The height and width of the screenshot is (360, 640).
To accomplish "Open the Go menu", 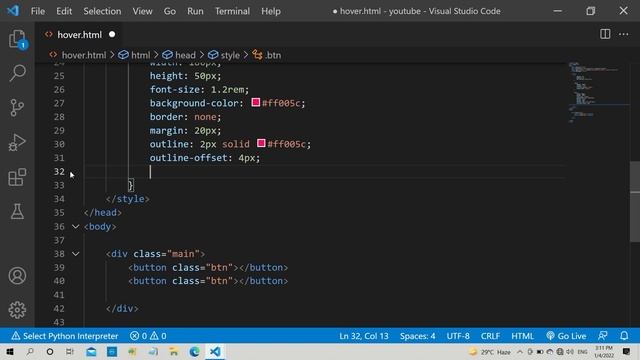I will click(x=169, y=11).
